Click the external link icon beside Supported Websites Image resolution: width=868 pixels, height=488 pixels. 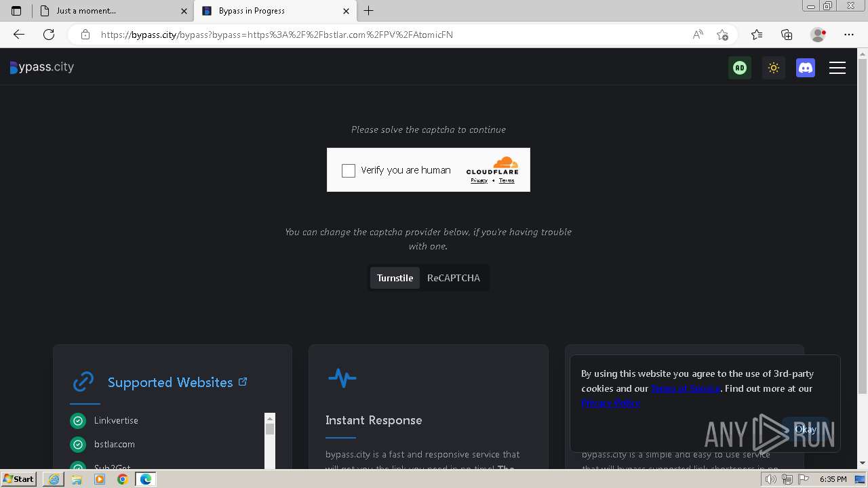243,382
